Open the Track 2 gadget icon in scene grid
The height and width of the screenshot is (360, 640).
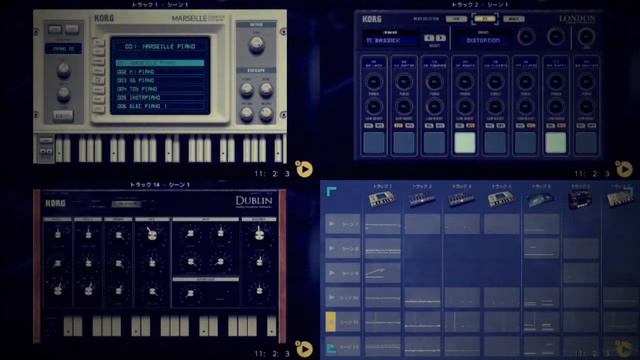[x=422, y=199]
